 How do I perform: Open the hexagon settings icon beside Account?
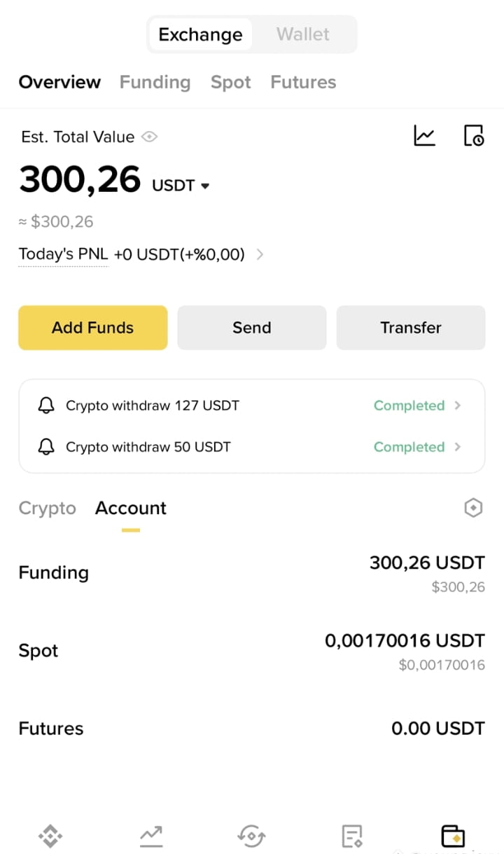tap(474, 508)
